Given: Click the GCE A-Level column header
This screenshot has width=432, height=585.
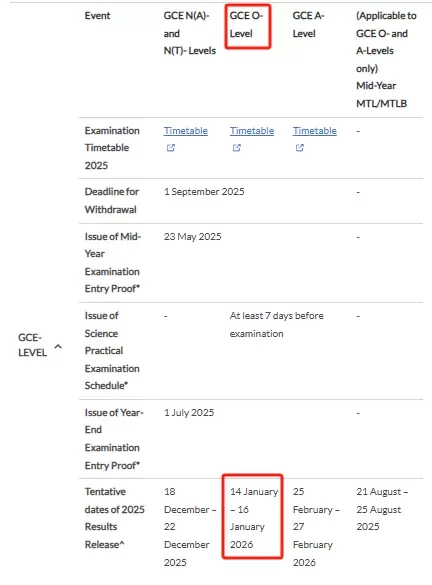Looking at the screenshot, I should coord(308,25).
